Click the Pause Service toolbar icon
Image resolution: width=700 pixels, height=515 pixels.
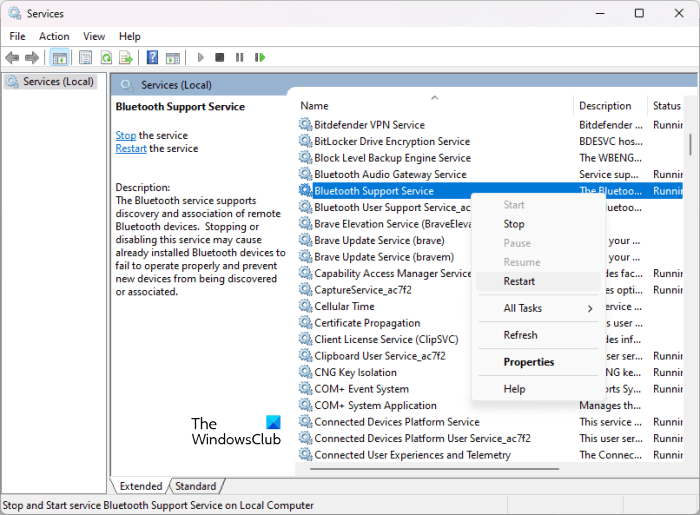click(239, 58)
